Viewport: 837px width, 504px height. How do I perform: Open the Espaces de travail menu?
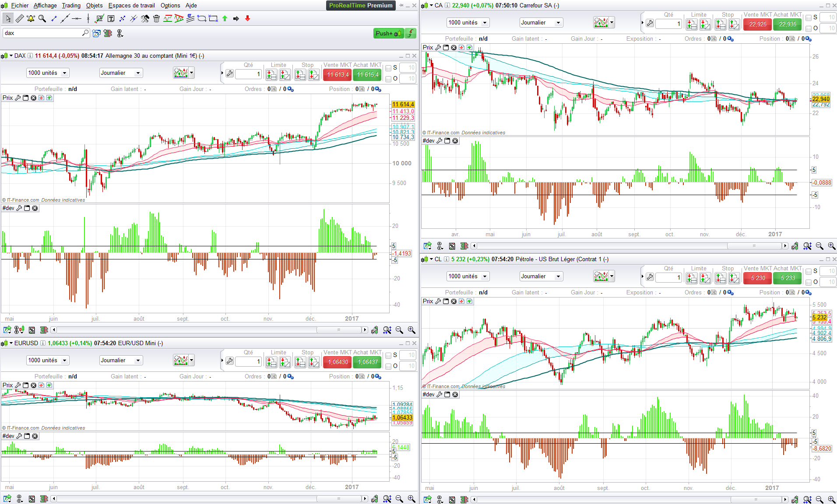click(131, 5)
